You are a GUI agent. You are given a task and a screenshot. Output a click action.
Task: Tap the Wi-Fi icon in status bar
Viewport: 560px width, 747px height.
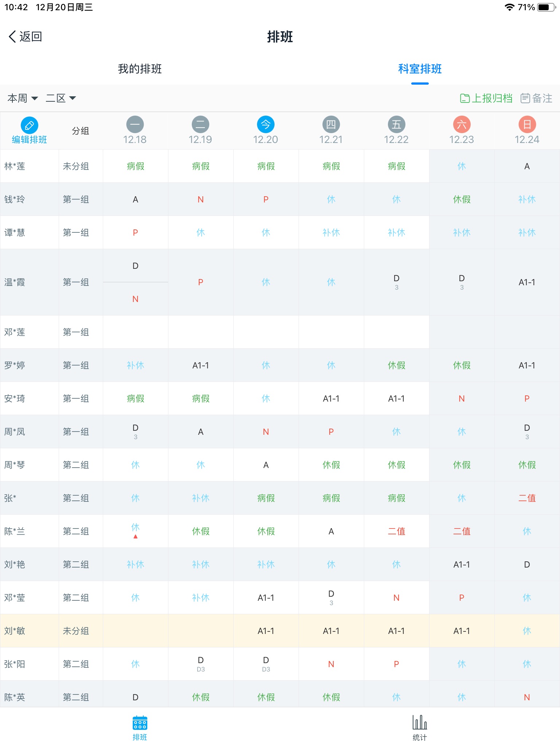coord(510,7)
